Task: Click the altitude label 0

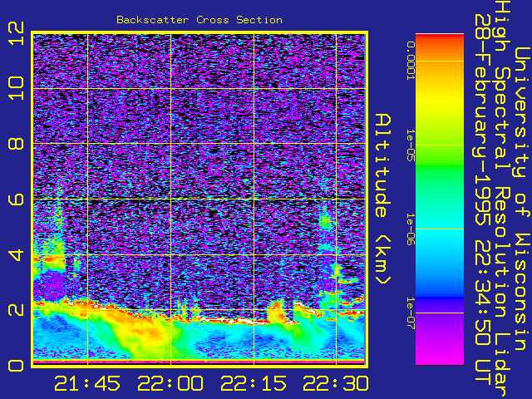Action: [x=16, y=366]
